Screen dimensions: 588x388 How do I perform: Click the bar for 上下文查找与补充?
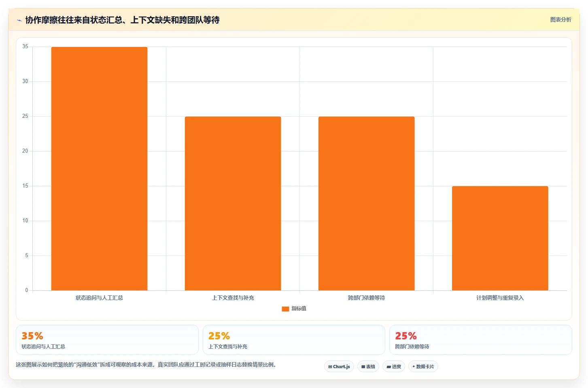233,203
